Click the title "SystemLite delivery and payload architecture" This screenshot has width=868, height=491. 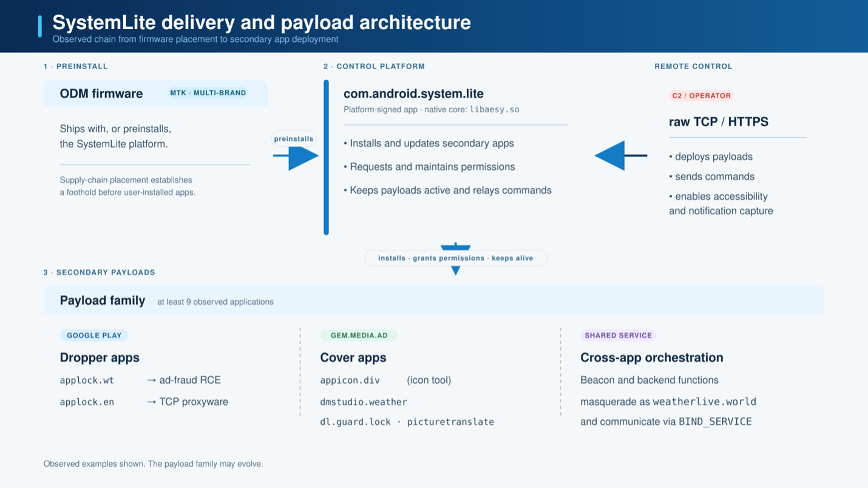coord(262,22)
